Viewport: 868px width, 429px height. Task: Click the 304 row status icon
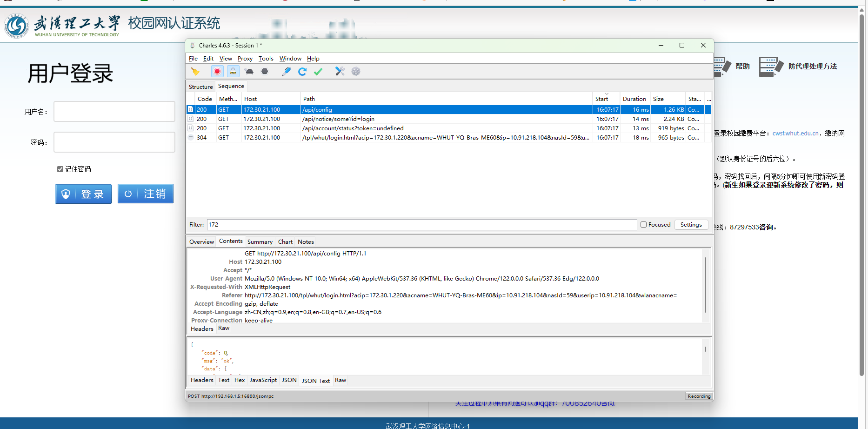click(190, 137)
